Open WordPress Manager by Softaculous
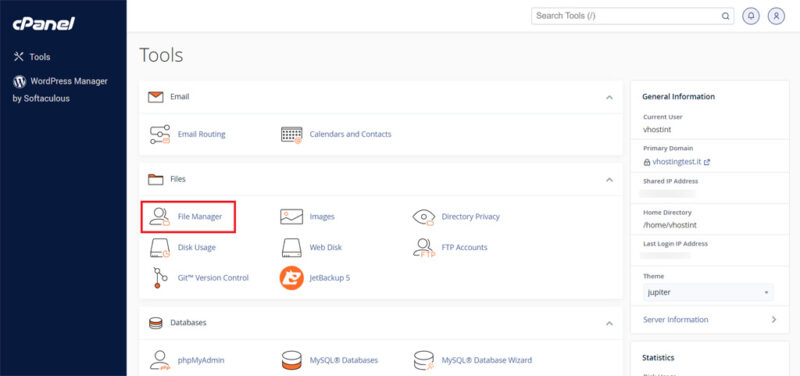This screenshot has width=800, height=376. tap(60, 90)
